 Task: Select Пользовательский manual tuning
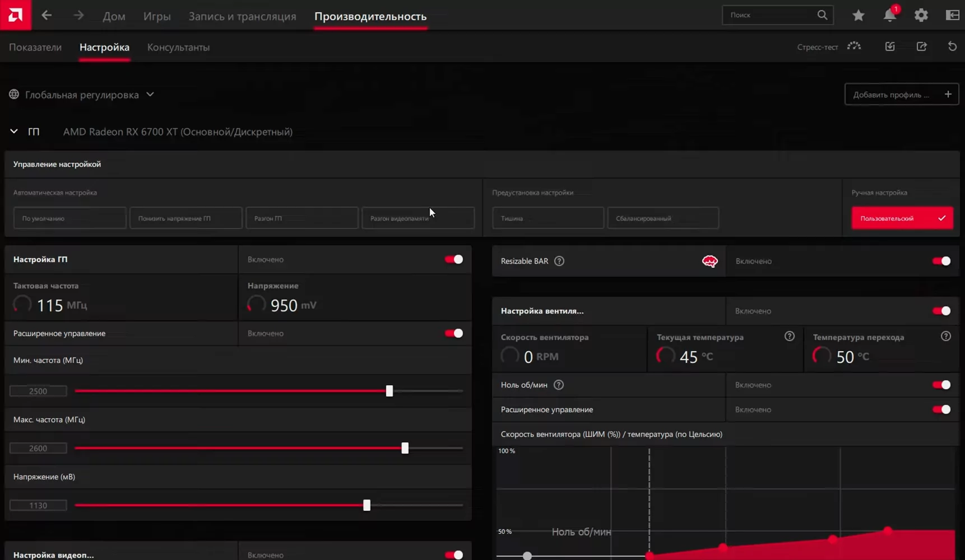click(902, 218)
